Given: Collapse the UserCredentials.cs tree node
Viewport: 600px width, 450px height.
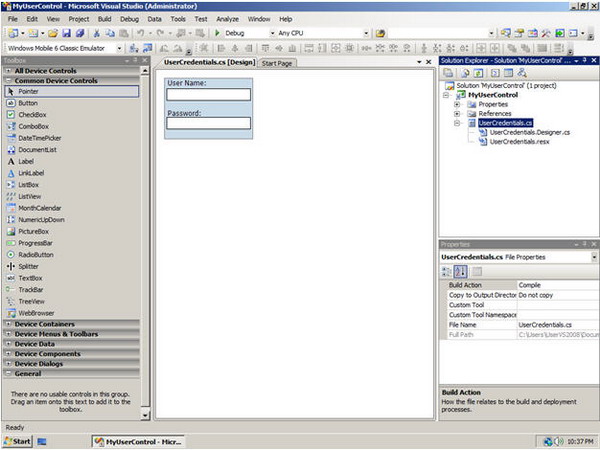Looking at the screenshot, I should [457, 123].
